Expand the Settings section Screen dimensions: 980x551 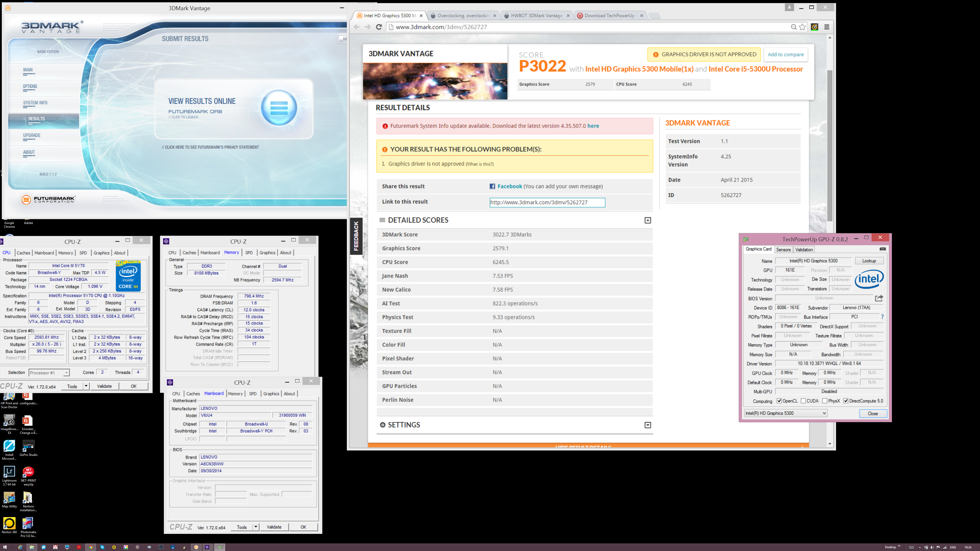647,425
